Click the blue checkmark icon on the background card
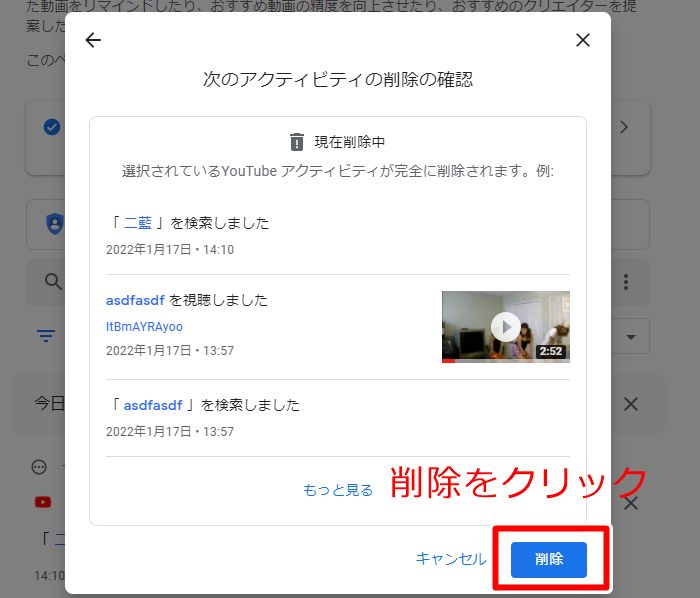Viewport: 700px width, 598px height. (x=52, y=127)
